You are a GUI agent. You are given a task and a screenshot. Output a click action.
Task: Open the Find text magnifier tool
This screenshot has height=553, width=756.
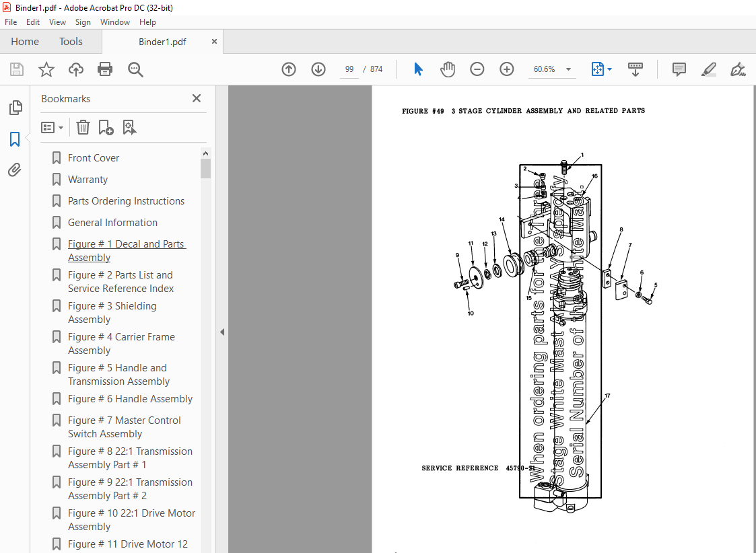(135, 69)
